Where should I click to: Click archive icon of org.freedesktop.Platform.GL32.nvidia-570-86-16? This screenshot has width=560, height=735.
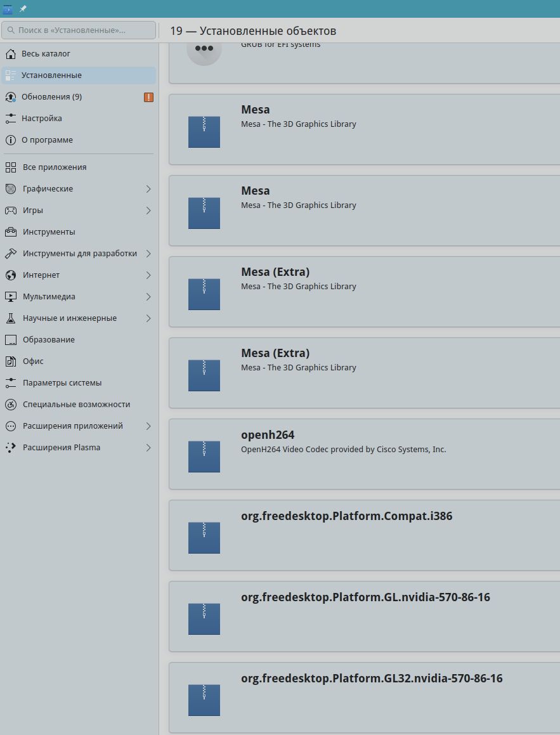pyautogui.click(x=204, y=700)
